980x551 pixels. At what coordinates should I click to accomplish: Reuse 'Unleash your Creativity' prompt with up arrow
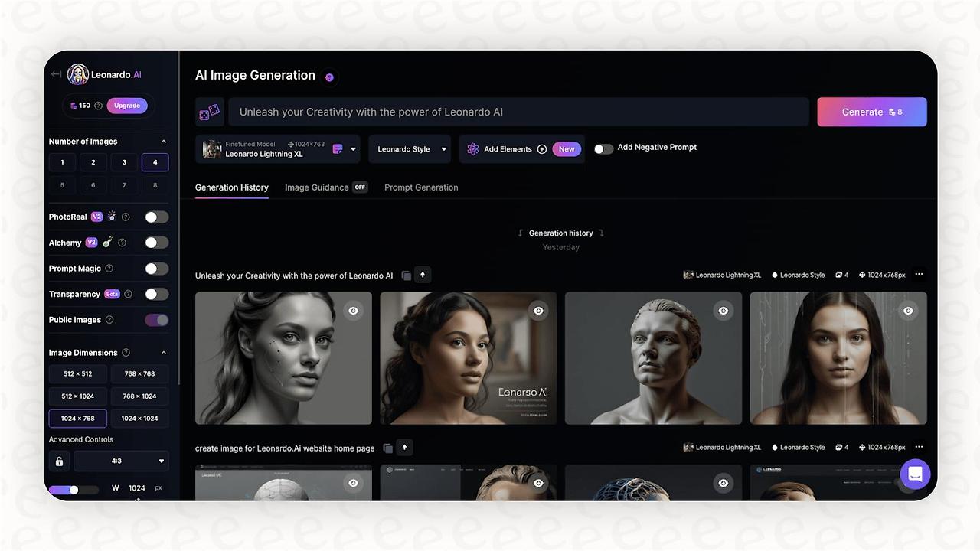click(423, 275)
